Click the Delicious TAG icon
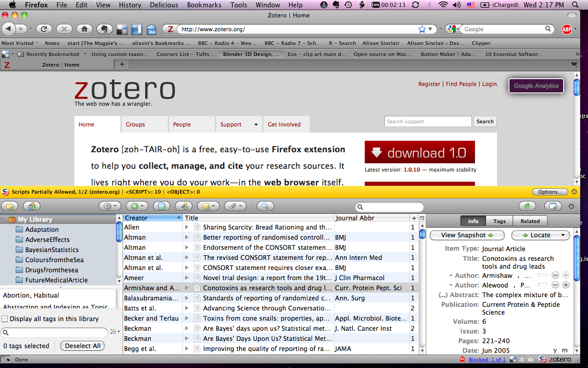The image size is (588, 368). tap(152, 30)
